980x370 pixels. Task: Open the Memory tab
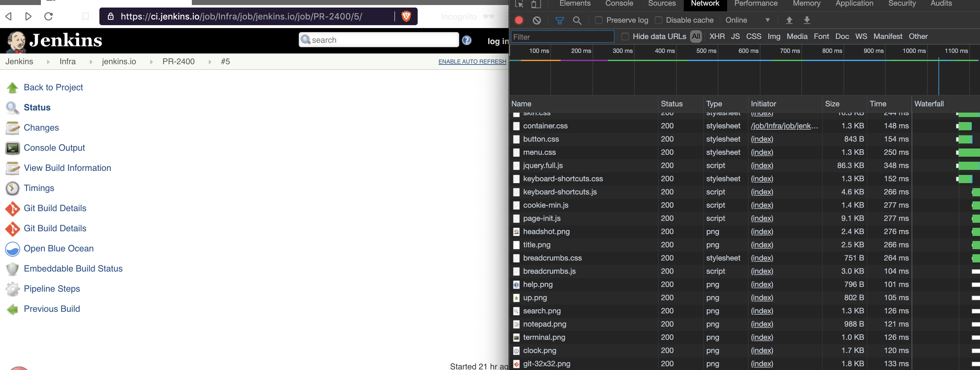pyautogui.click(x=806, y=3)
